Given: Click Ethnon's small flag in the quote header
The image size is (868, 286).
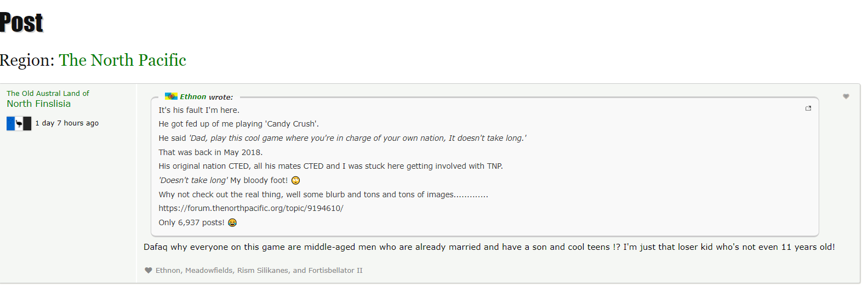Looking at the screenshot, I should click(171, 96).
